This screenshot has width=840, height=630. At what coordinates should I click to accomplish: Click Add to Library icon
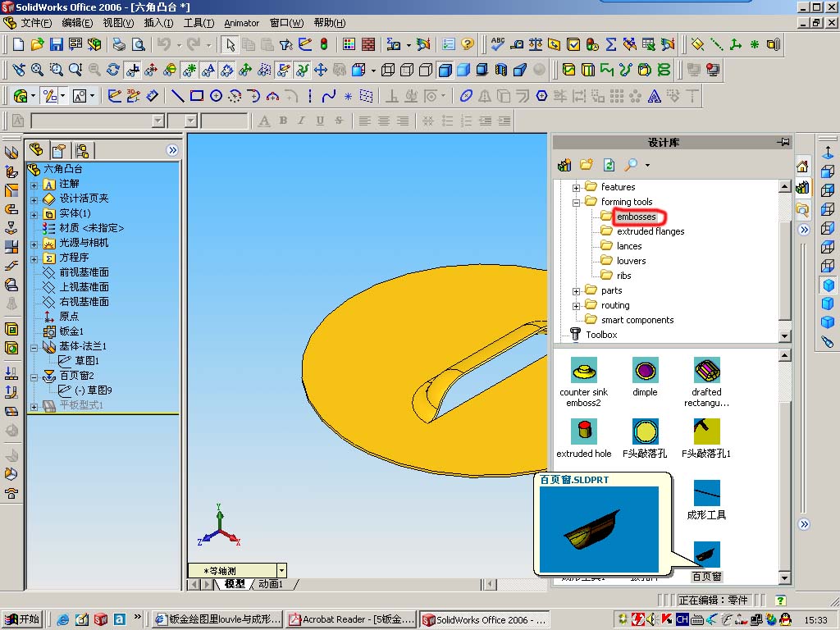564,165
